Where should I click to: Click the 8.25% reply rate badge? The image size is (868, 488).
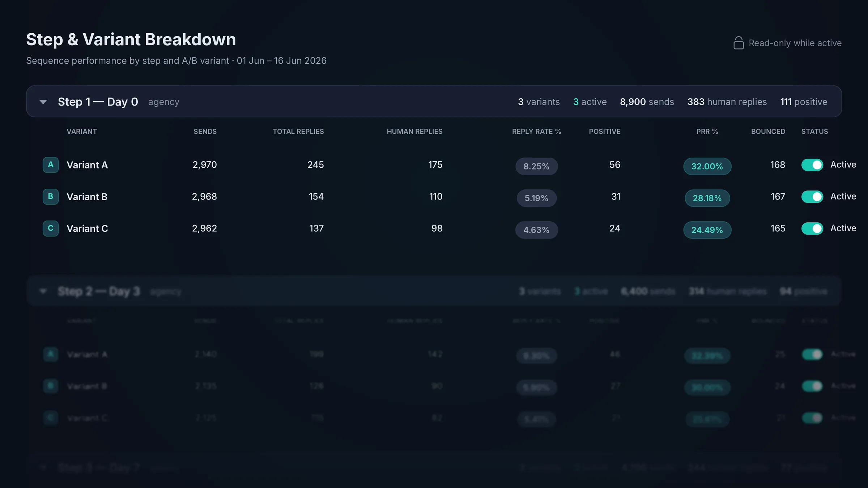point(536,166)
